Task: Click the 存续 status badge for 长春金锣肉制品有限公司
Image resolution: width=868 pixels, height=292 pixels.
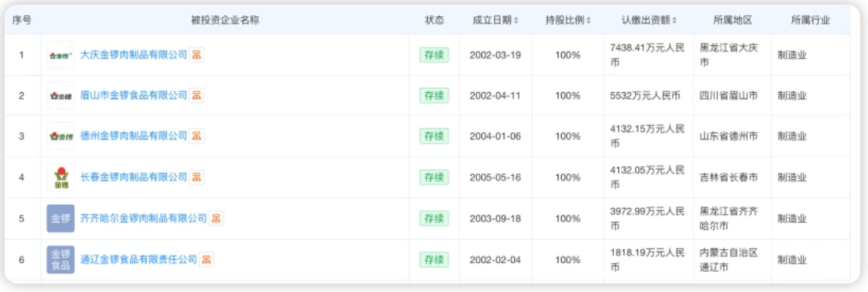Action: (x=434, y=177)
